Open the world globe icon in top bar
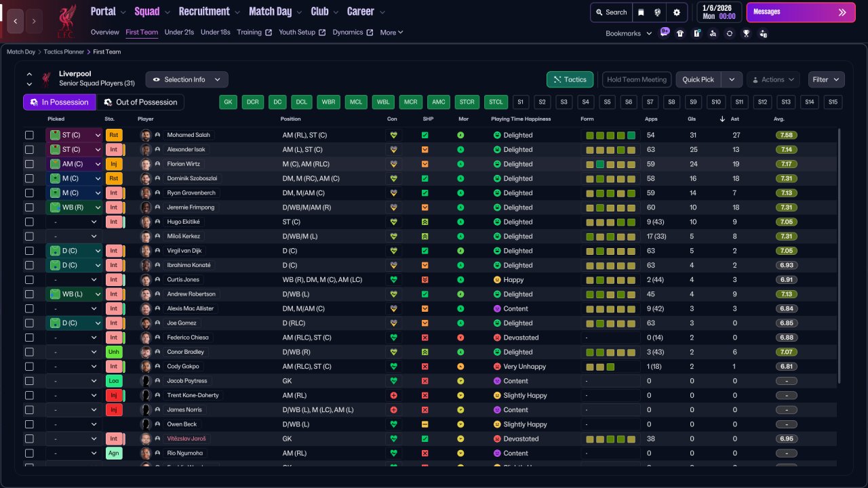The width and height of the screenshot is (868, 488). (x=658, y=12)
